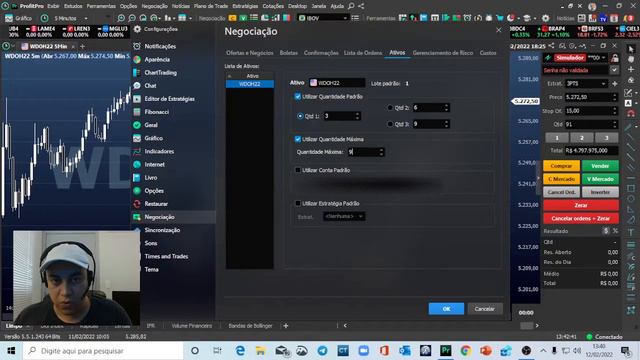The width and height of the screenshot is (640, 360).
Task: Open the Estrat. Nenhuma dropdown in dialog
Action: [344, 216]
